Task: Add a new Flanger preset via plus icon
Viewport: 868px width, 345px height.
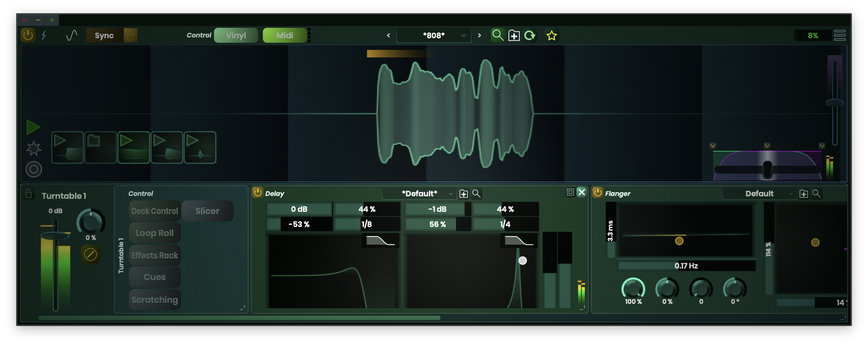Action: coord(803,193)
